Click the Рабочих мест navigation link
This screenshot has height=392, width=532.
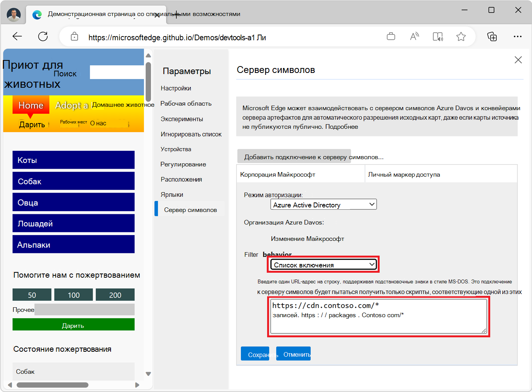pos(73,122)
